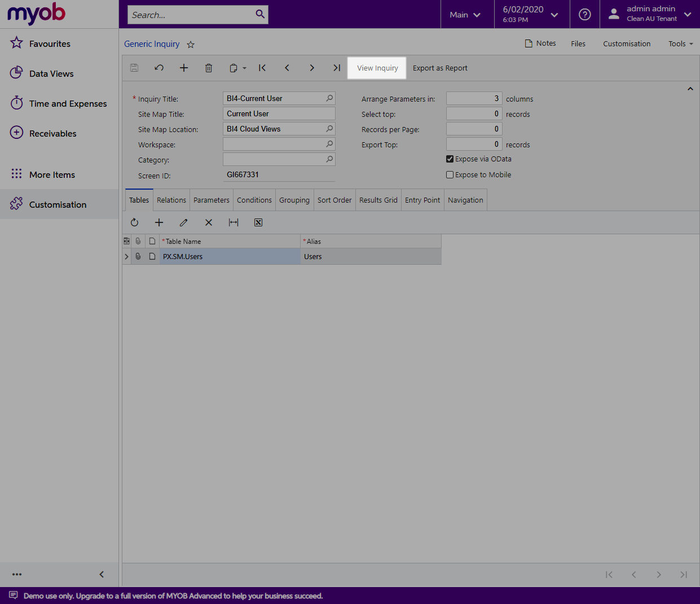Image resolution: width=700 pixels, height=604 pixels.
Task: Open the Files attachment link
Action: pos(578,43)
